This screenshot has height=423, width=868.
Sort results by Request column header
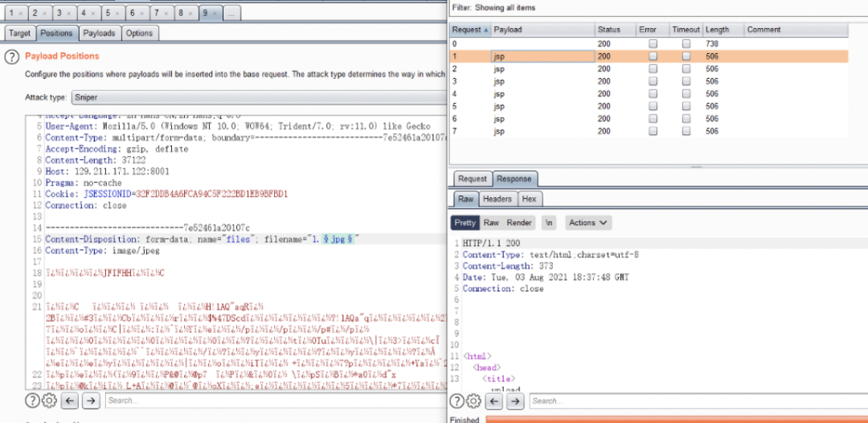pos(470,30)
